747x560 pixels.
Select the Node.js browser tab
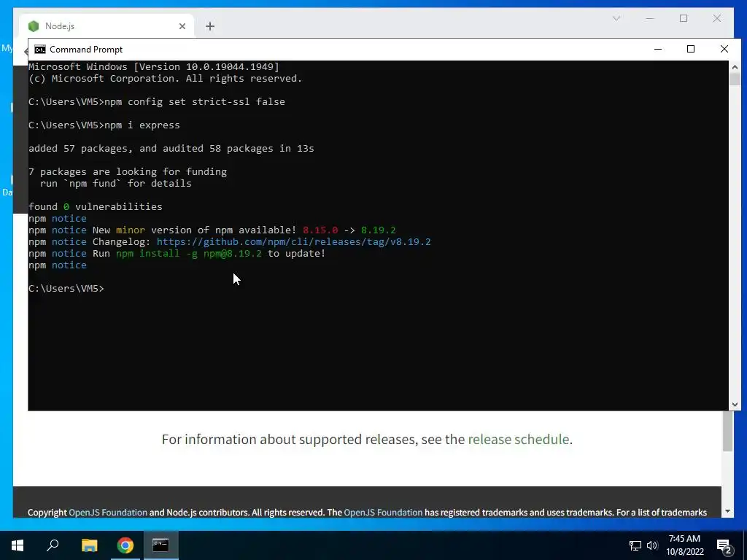pyautogui.click(x=107, y=26)
